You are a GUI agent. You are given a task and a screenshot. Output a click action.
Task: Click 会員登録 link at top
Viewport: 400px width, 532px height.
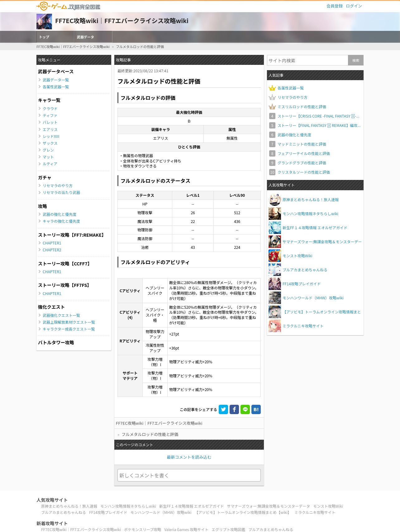point(335,6)
